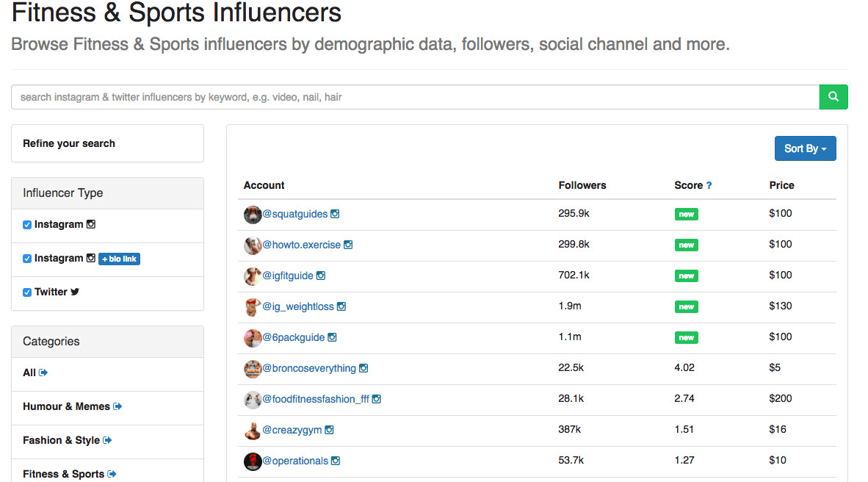Click the green search magnifier icon
Viewport: 868px width, 482px height.
pos(833,96)
